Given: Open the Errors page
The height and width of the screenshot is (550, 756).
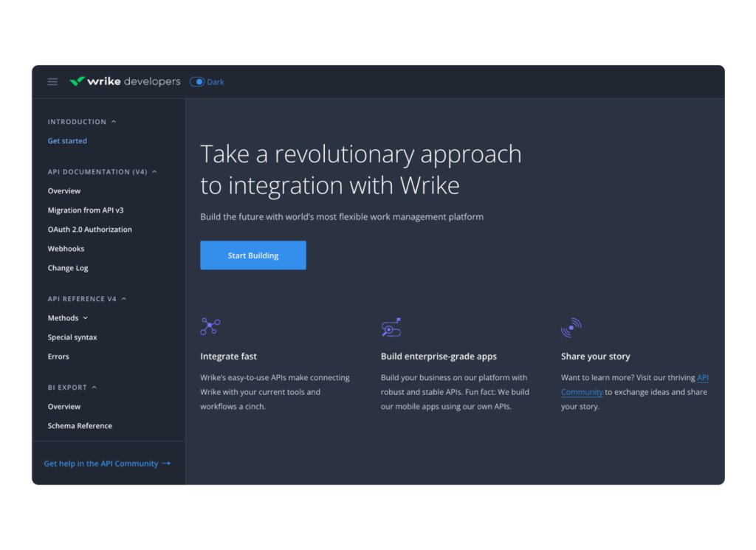Looking at the screenshot, I should coord(58,357).
